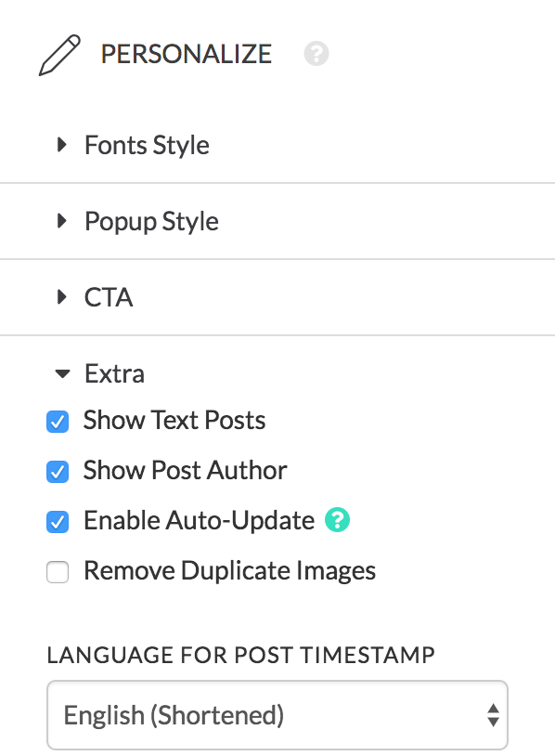Click the Fonts Style disclosure triangle
This screenshot has width=555, height=756.
click(x=61, y=144)
